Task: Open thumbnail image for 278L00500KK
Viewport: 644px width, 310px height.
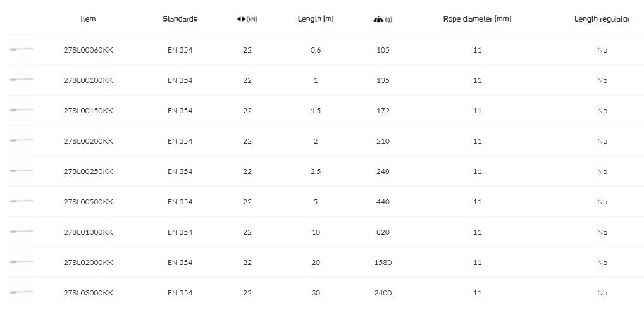Action: coord(22,201)
